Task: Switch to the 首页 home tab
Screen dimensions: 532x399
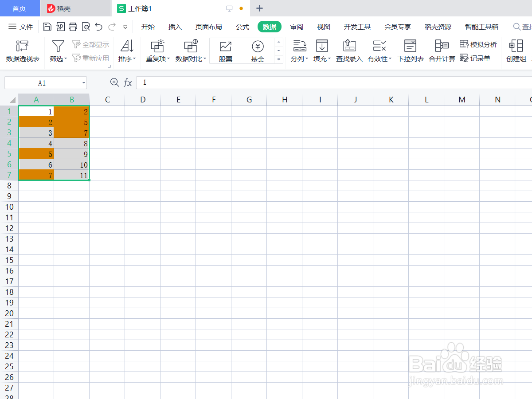Action: tap(19, 8)
